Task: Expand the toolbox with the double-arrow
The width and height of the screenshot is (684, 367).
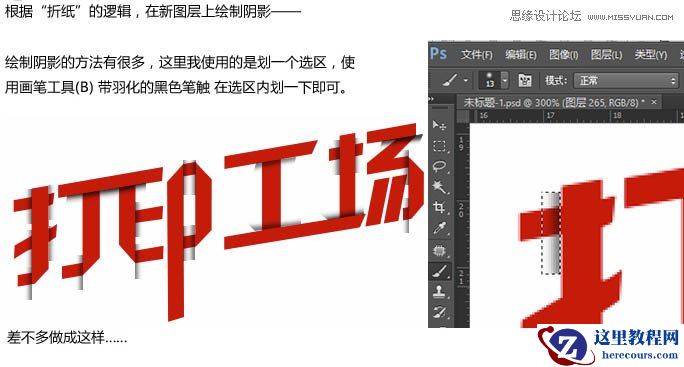Action: (x=431, y=99)
